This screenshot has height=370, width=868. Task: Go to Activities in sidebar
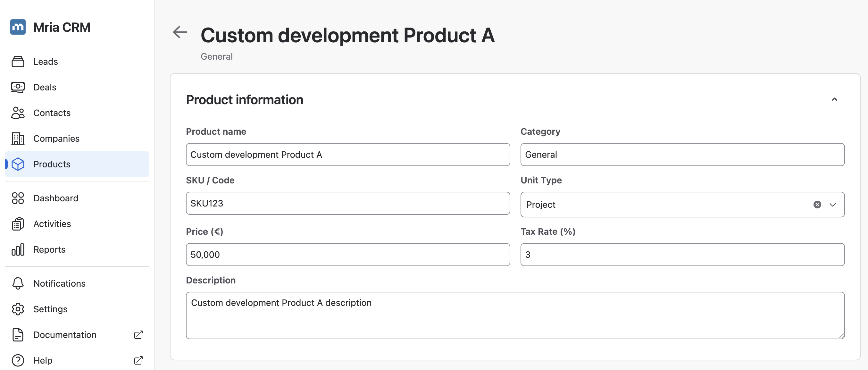click(77, 224)
